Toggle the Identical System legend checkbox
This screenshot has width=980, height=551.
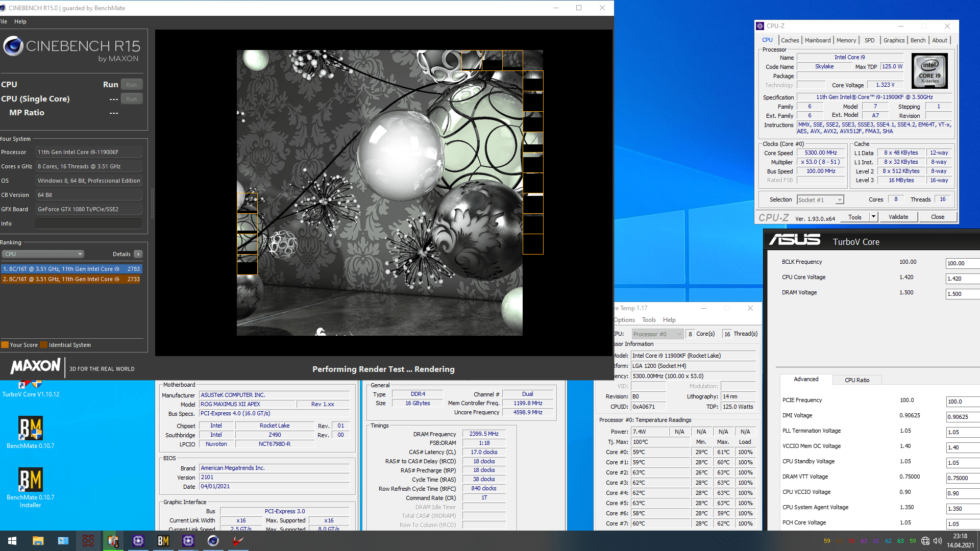(43, 345)
